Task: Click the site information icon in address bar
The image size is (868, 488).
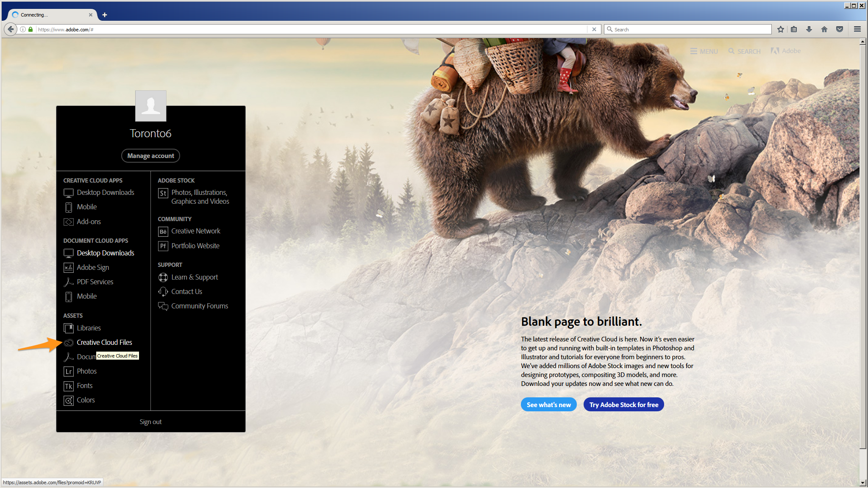Action: [x=23, y=29]
